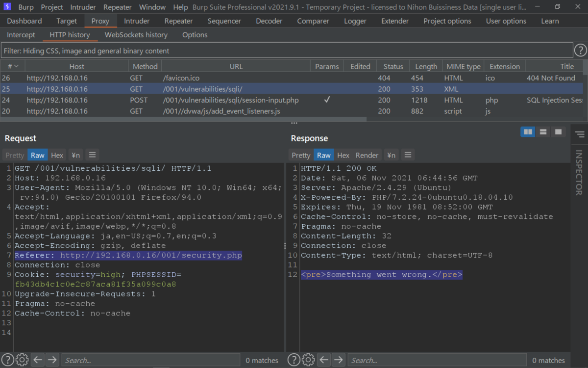Select top-bottom stacked layout icon
The image size is (588, 368).
543,131
